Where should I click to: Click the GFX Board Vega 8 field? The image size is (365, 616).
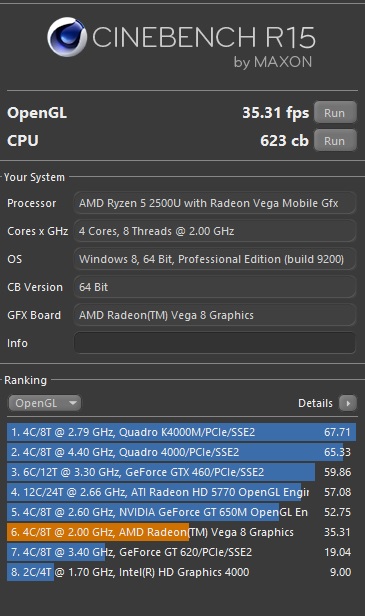(215, 315)
